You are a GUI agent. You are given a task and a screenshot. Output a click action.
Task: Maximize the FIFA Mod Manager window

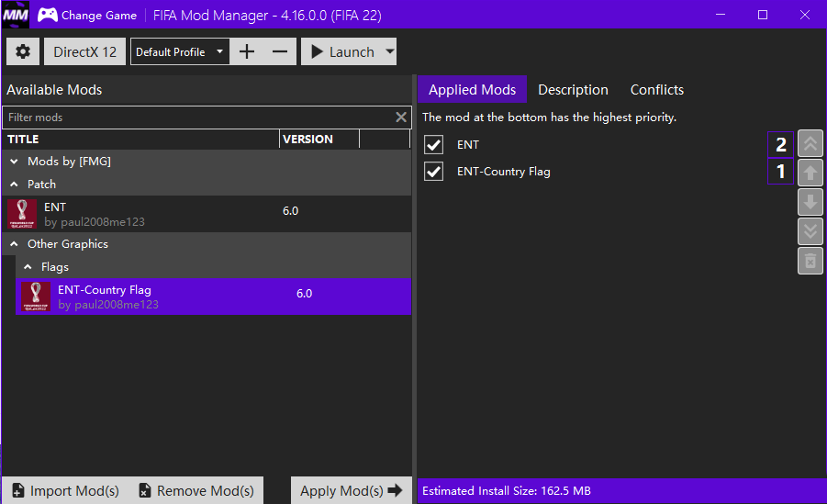click(763, 15)
